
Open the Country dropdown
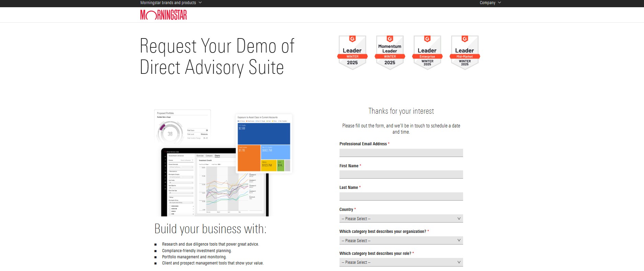(401, 218)
